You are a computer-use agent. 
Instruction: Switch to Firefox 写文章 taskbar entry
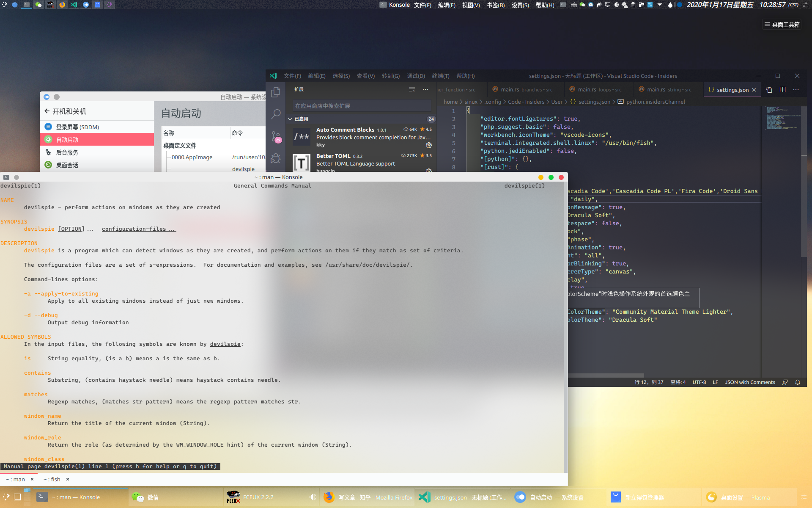(x=368, y=497)
